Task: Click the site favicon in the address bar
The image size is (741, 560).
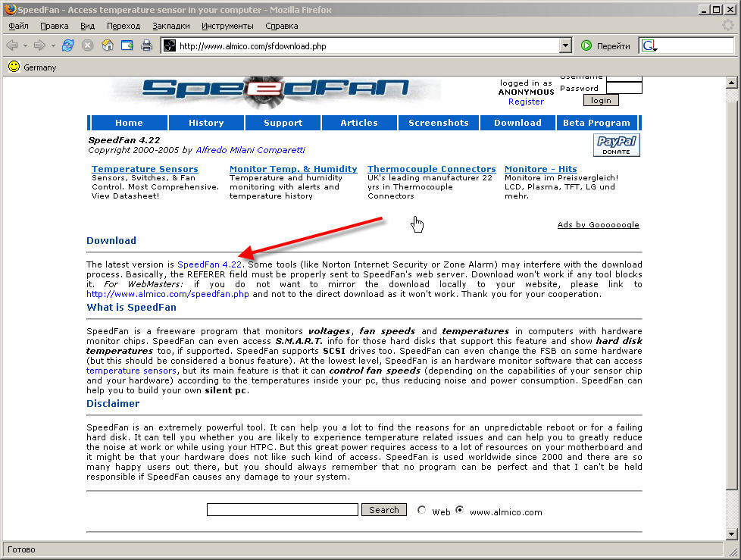Action: [169, 45]
